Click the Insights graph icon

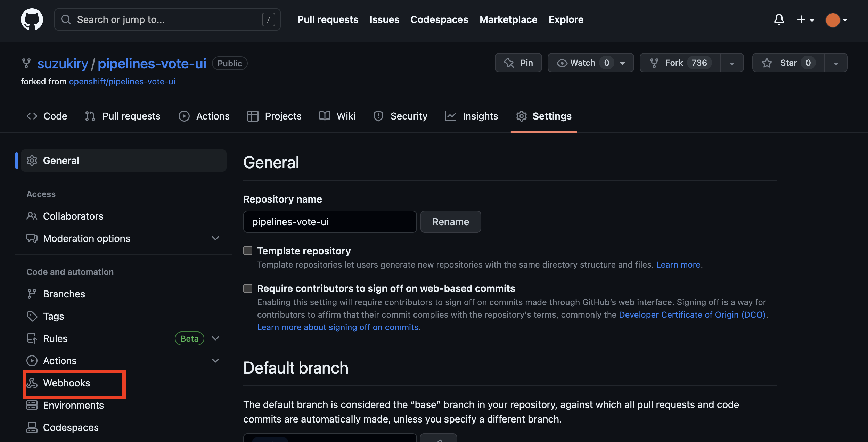(450, 116)
